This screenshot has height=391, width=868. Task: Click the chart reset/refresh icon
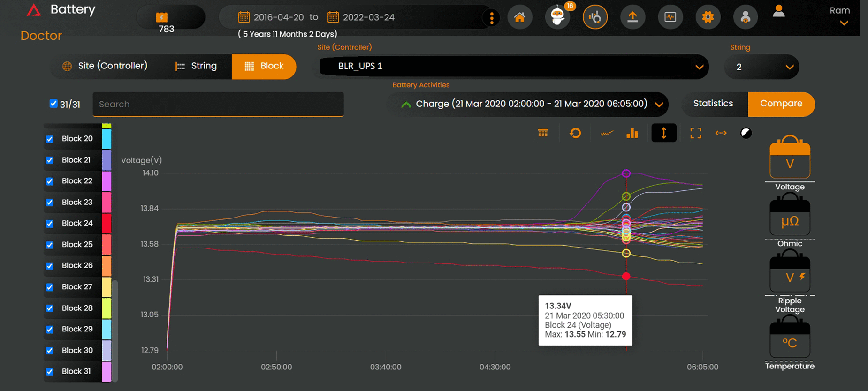(575, 134)
